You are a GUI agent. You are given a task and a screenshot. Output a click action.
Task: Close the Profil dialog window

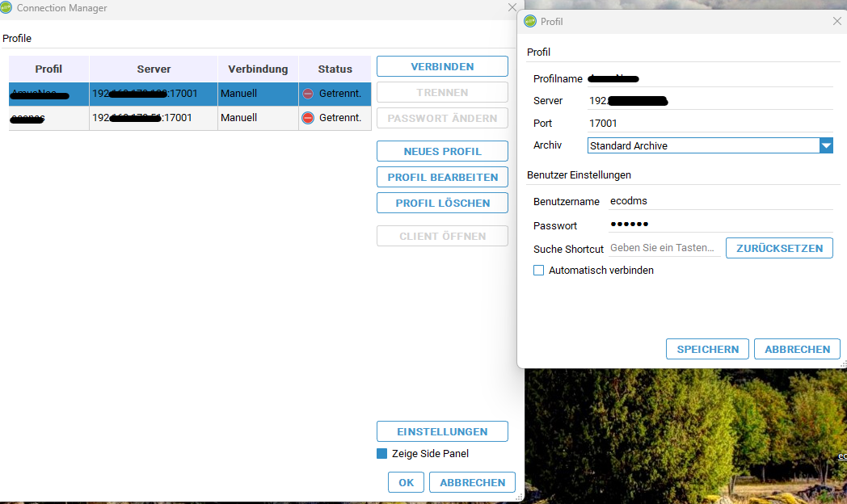[x=837, y=21]
